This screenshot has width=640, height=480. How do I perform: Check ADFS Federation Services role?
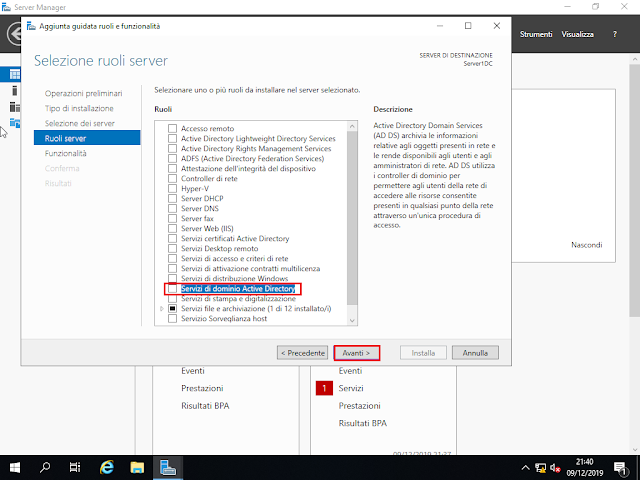(x=172, y=159)
